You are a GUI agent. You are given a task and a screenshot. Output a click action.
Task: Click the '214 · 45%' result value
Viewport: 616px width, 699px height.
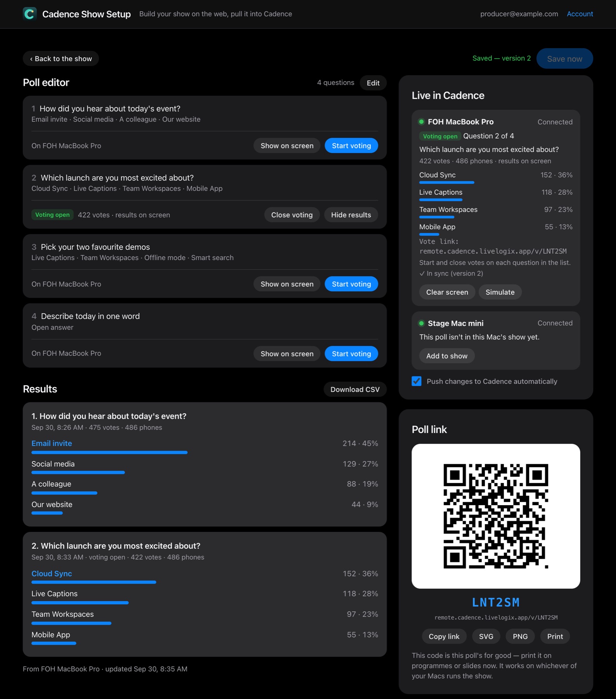360,443
